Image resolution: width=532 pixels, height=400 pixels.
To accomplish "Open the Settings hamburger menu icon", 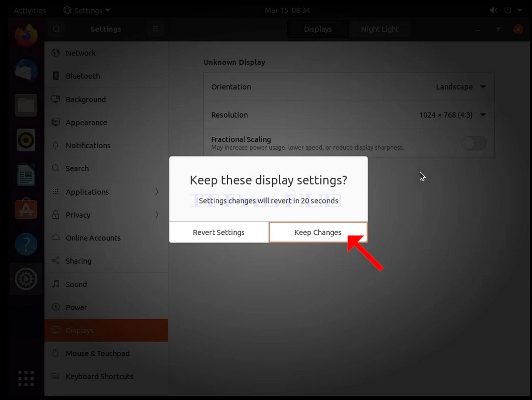I will pyautogui.click(x=155, y=29).
